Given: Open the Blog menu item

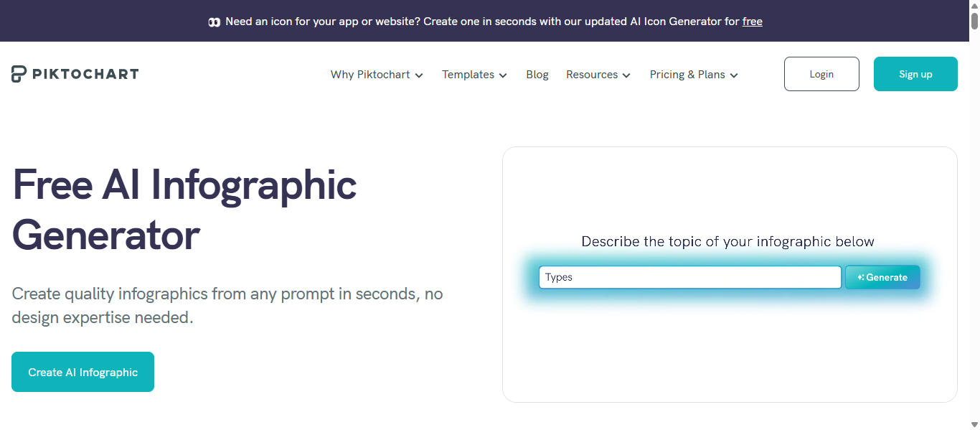Looking at the screenshot, I should [x=537, y=75].
